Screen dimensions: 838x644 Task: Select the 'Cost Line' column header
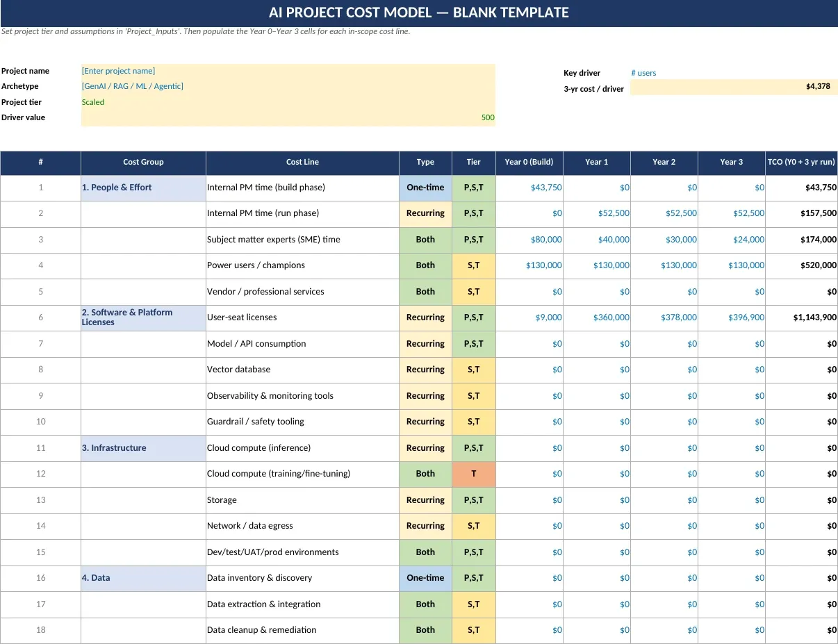pos(302,162)
